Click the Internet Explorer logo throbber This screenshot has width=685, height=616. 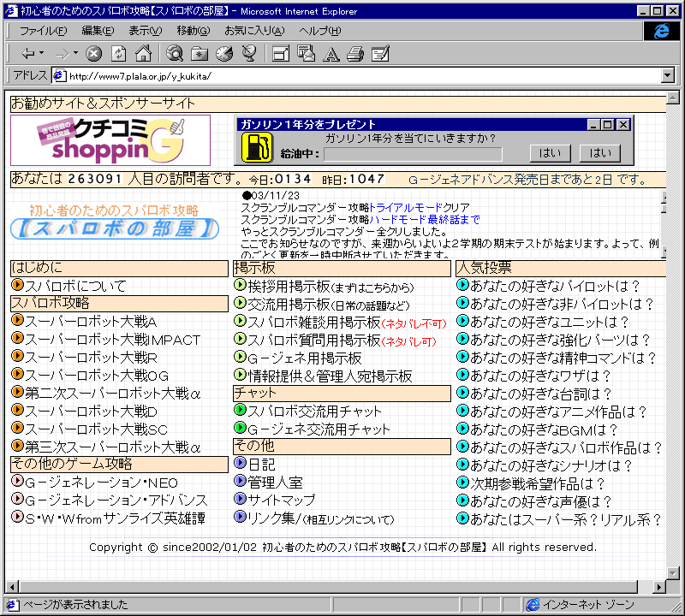[x=661, y=31]
